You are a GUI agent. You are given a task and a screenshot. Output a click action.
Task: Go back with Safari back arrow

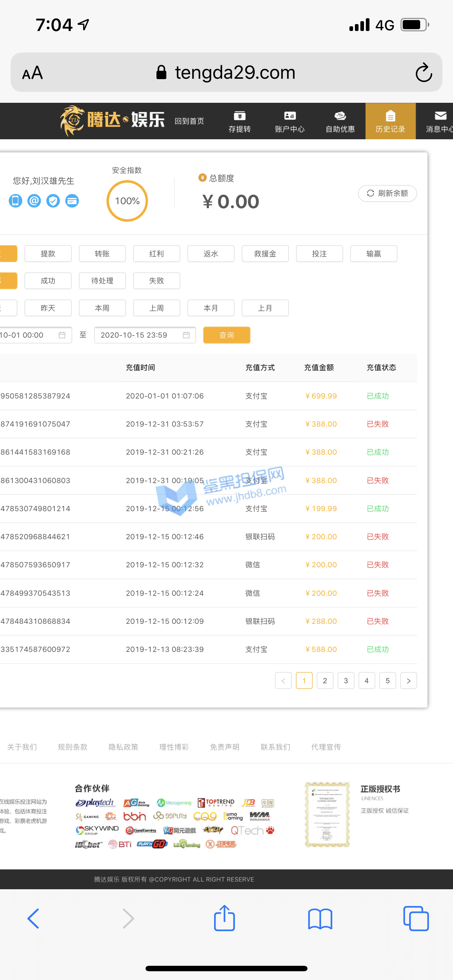[34, 919]
